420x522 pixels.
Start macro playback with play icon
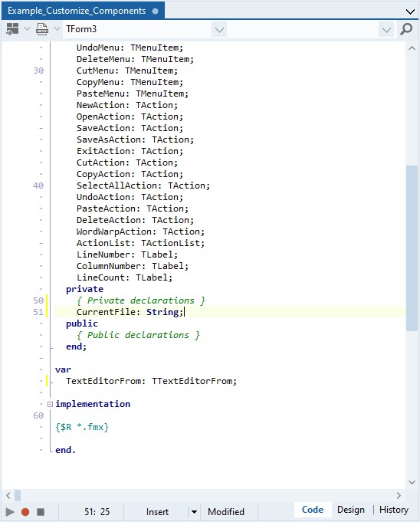pyautogui.click(x=10, y=512)
